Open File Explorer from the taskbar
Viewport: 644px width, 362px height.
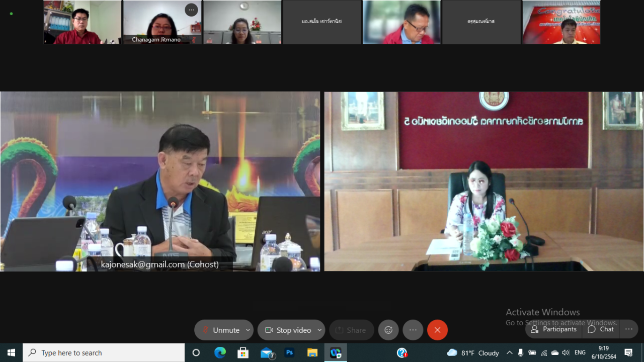click(x=312, y=353)
